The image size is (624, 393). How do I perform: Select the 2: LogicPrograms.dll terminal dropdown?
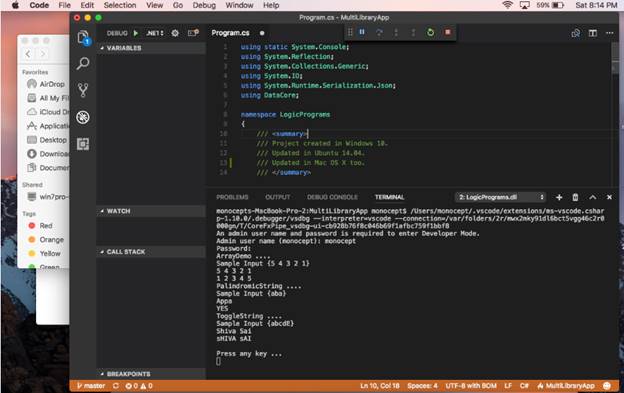click(500, 197)
